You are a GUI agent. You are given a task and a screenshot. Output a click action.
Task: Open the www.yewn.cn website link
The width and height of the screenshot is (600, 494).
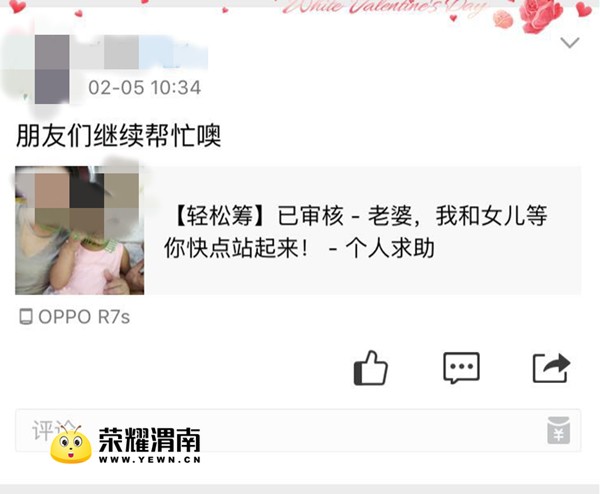(150, 460)
